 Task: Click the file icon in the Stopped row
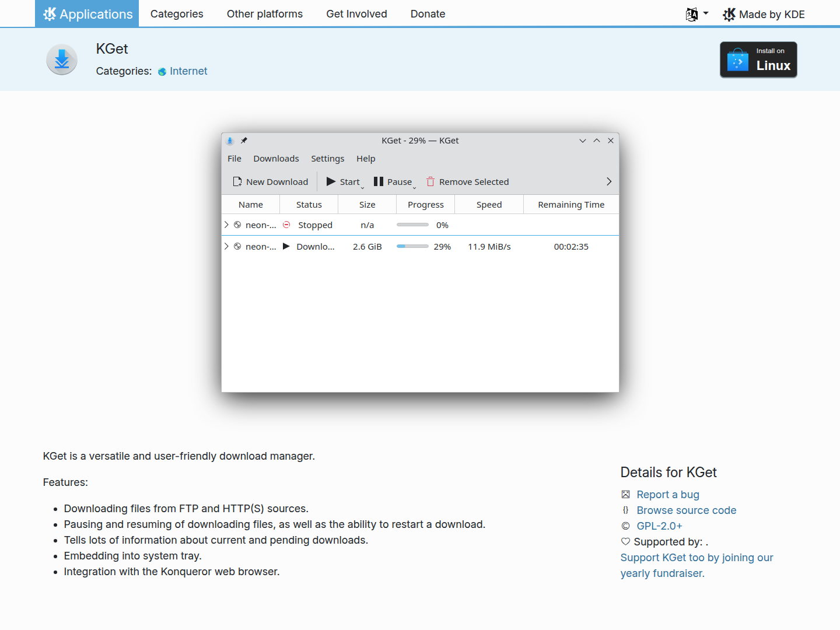pos(237,225)
